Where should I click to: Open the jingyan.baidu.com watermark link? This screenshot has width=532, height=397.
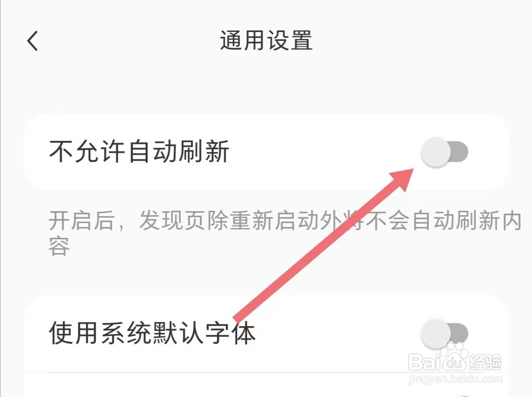455,379
